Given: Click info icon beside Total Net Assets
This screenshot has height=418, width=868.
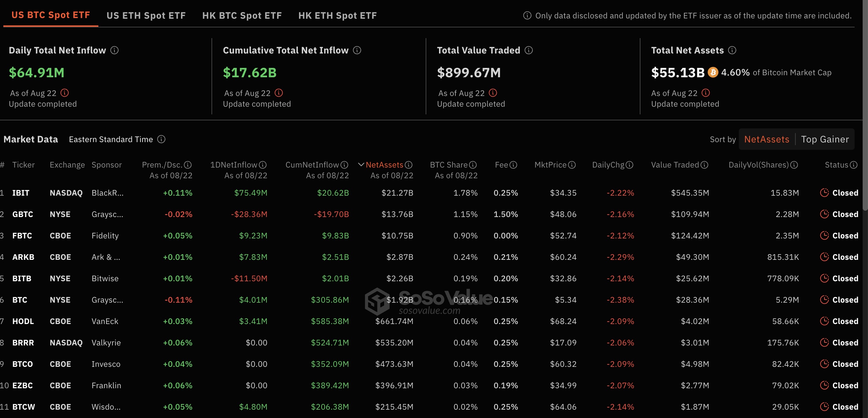Looking at the screenshot, I should coord(732,50).
